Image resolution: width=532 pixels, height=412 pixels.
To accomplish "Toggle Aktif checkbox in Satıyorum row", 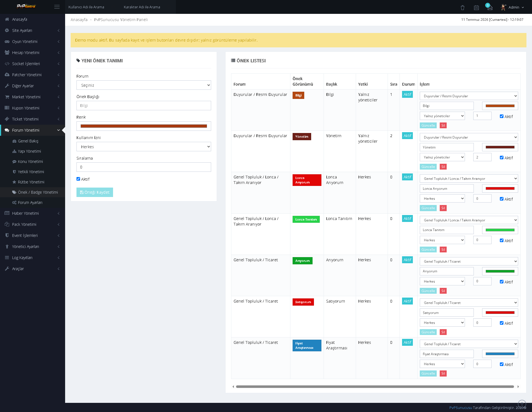I will point(502,323).
